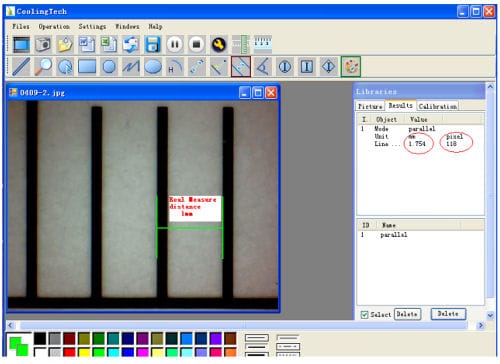The image size is (500, 364).
Task: Capture a snapshot with the camera icon
Action: (43, 45)
